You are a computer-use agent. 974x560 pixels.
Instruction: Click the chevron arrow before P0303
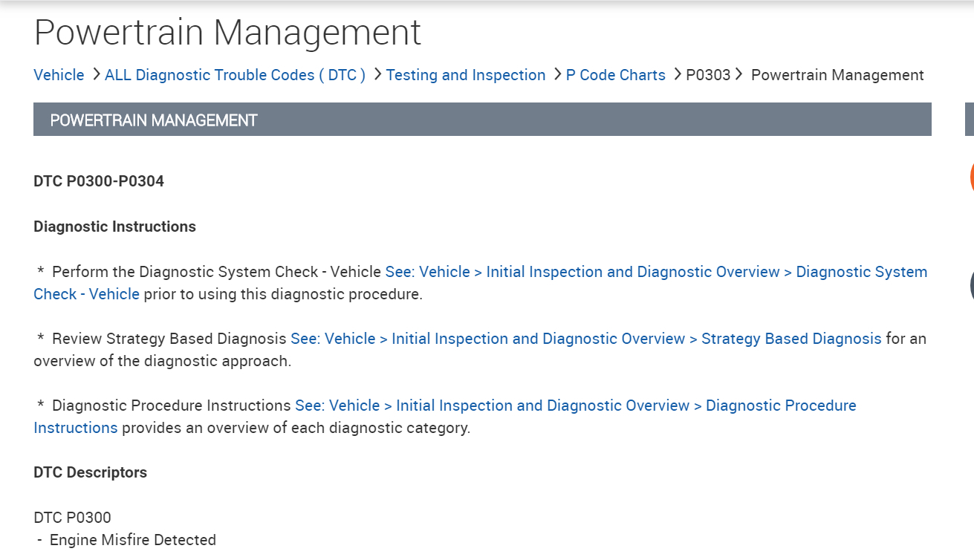(678, 74)
